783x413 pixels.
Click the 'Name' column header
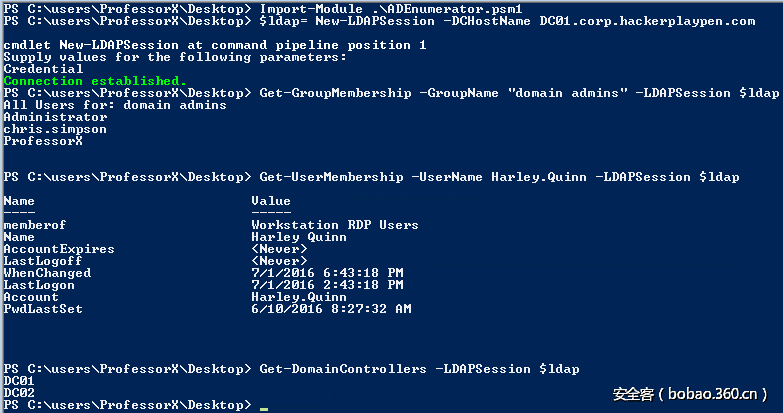pos(19,201)
